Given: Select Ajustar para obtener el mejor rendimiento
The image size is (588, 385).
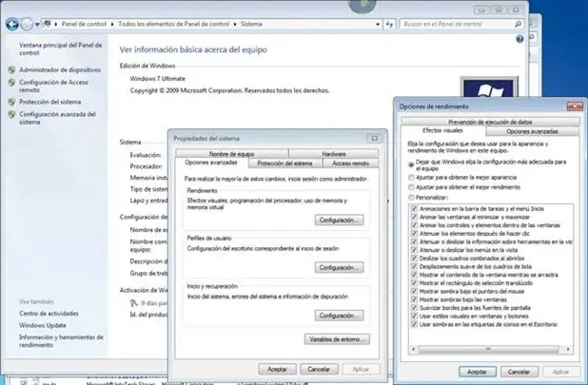Looking at the screenshot, I should 411,187.
